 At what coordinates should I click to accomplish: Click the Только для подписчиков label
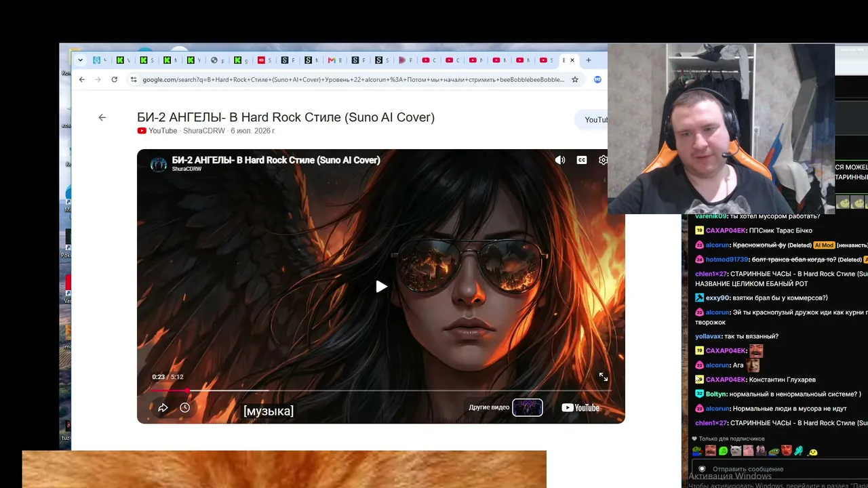point(732,439)
